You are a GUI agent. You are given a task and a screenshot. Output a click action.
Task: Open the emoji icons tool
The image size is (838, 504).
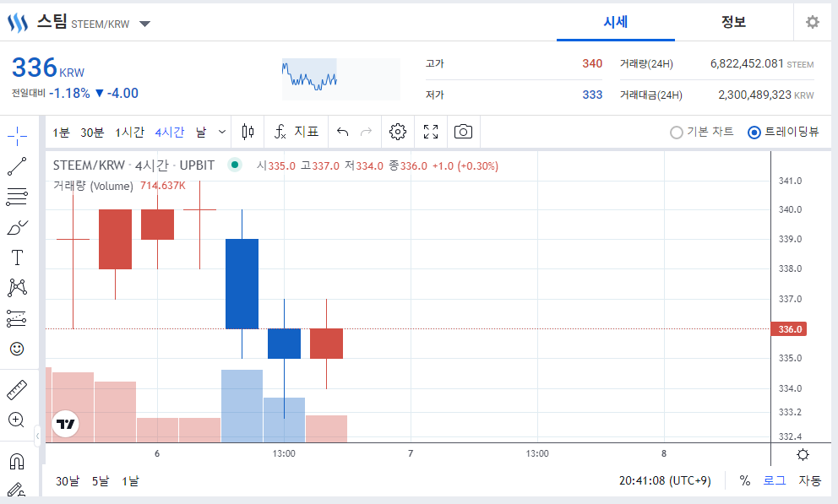point(17,349)
